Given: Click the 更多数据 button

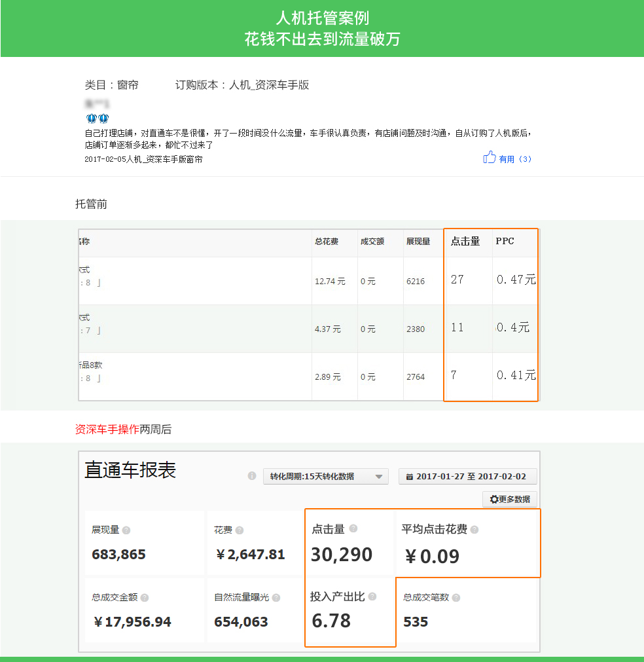Looking at the screenshot, I should [509, 499].
